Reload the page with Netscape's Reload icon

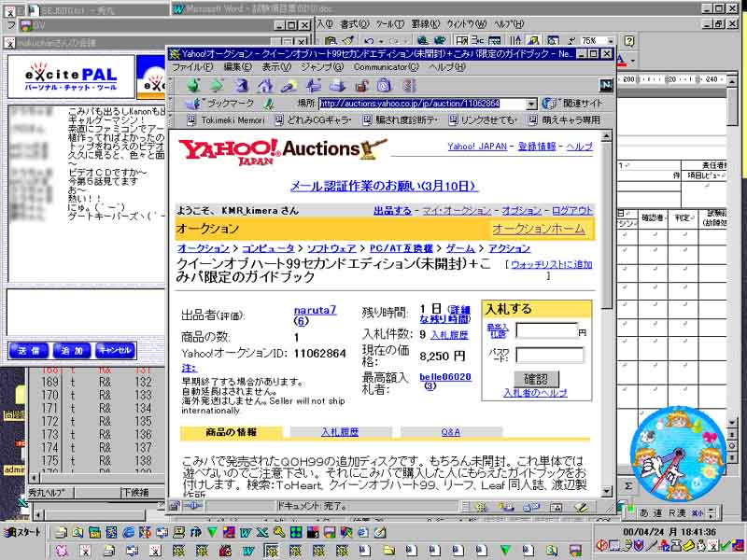point(242,86)
